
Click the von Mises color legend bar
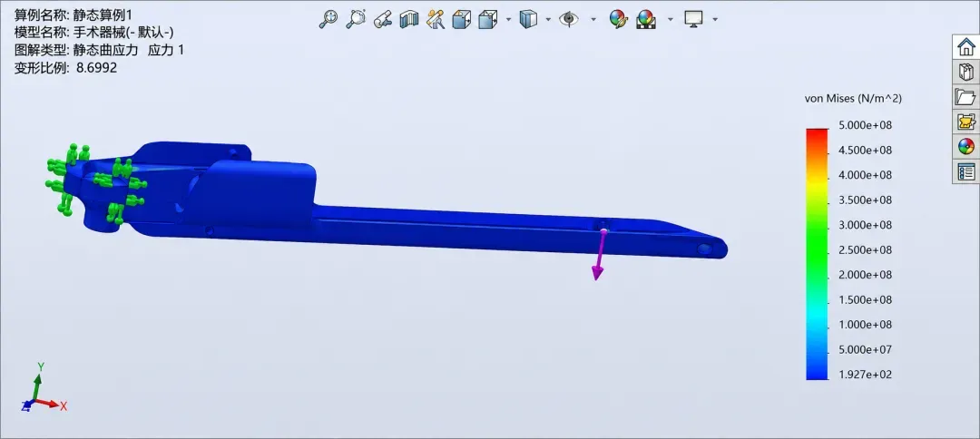[817, 254]
